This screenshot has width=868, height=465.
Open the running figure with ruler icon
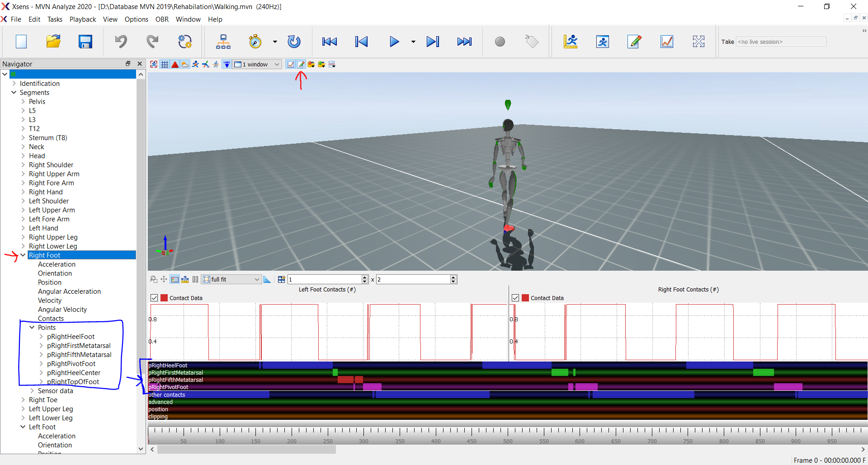(571, 42)
